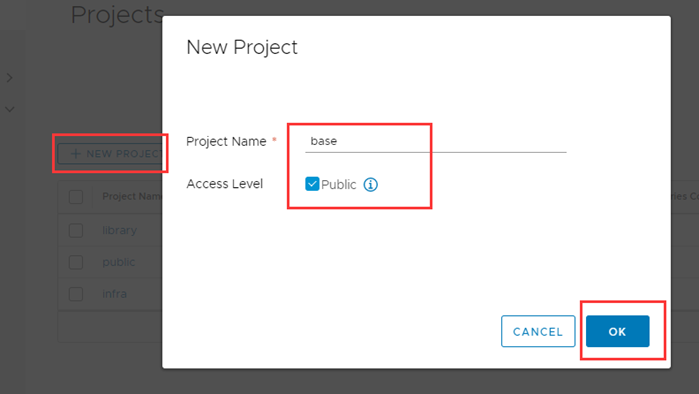
Task: Click the Project Name column header
Action: (132, 197)
